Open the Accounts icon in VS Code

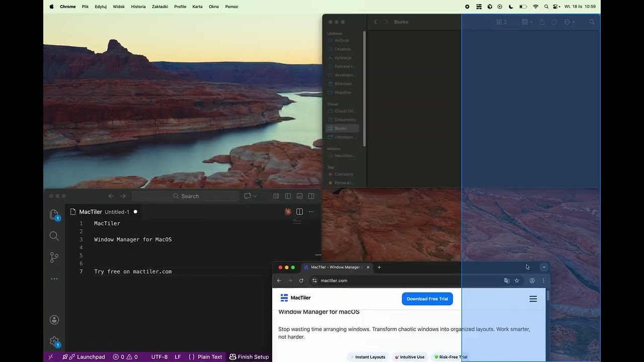[54, 320]
